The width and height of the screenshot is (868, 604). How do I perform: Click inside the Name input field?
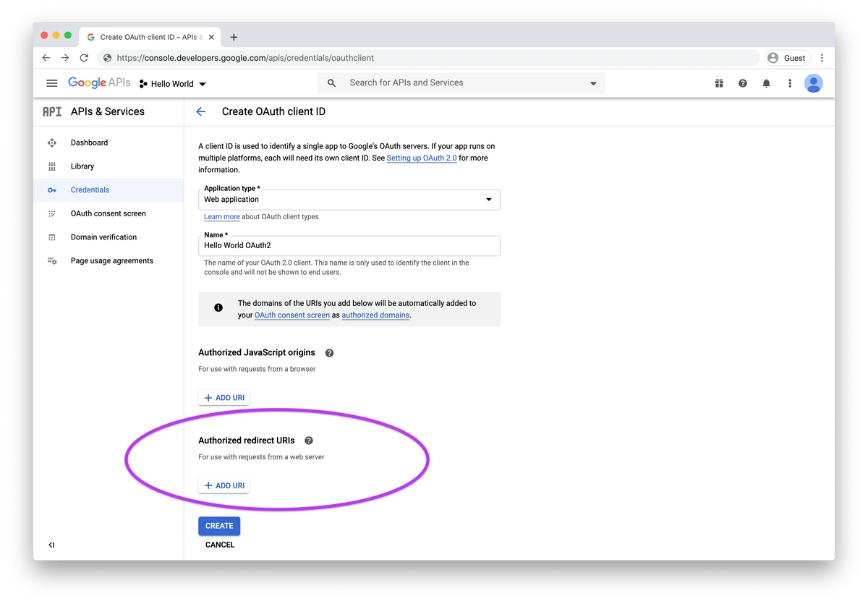[349, 246]
